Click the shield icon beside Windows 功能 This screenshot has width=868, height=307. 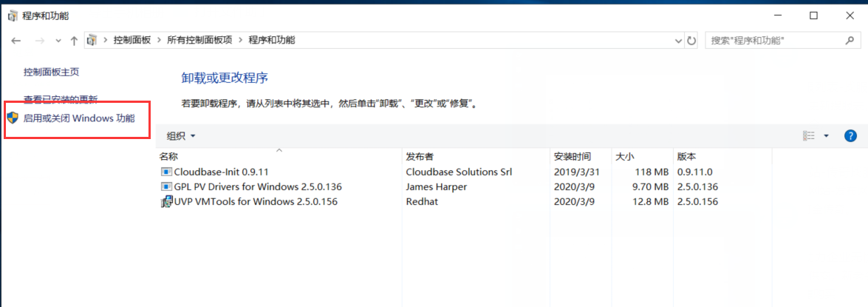point(13,118)
